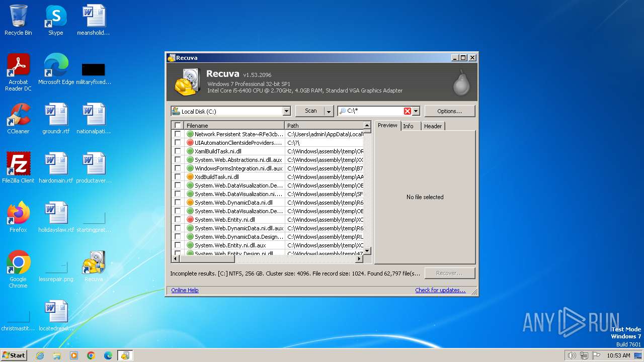Open the Local Disk (C:) drive dropdown
644x362 pixels.
[286, 111]
